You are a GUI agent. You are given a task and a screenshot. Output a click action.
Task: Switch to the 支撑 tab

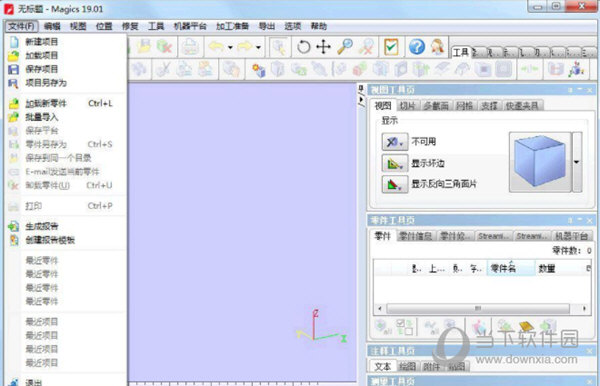pyautogui.click(x=489, y=106)
